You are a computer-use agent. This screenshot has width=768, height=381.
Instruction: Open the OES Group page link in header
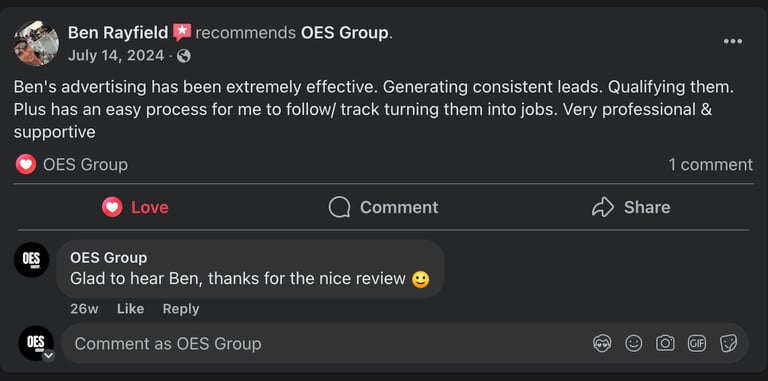pyautogui.click(x=345, y=33)
